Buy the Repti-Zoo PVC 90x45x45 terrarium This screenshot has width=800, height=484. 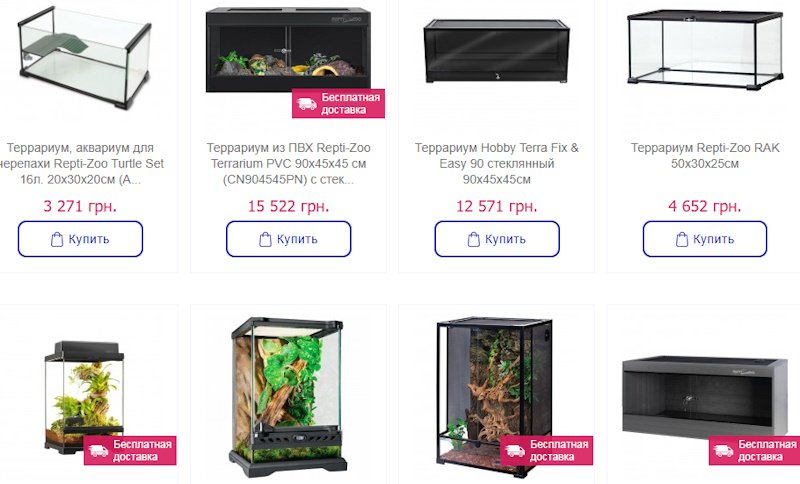tap(289, 239)
